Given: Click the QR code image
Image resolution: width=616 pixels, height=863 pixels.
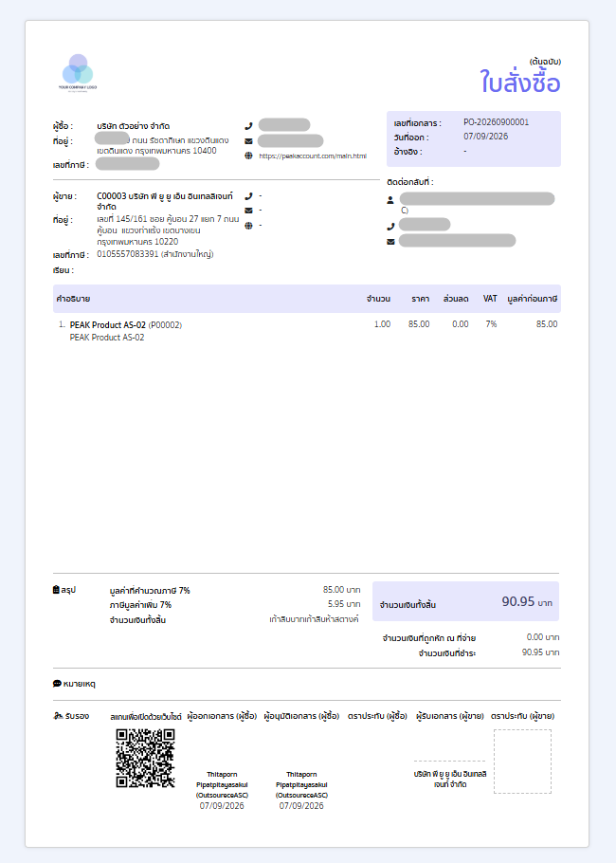Looking at the screenshot, I should (145, 758).
